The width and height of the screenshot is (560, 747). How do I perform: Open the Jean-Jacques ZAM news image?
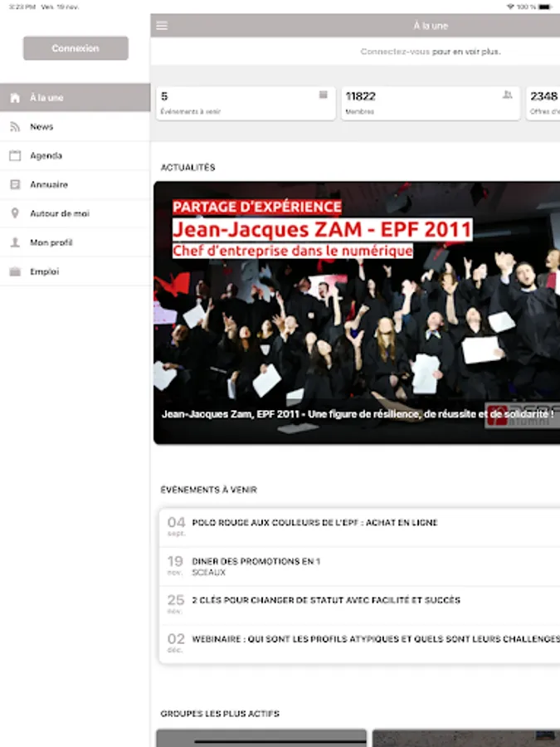(x=357, y=313)
